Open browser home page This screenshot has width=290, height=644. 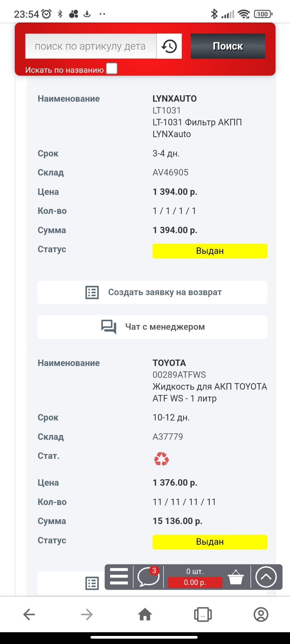pos(145,614)
